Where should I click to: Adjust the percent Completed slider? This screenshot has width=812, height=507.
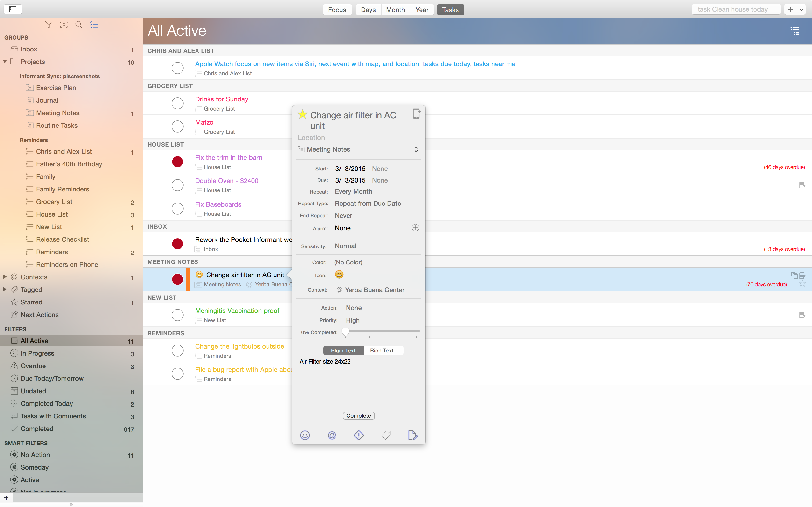tap(345, 332)
